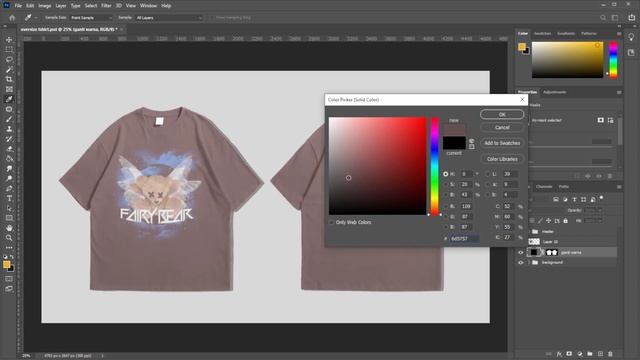Select the Paint Bucket tool

coord(9,159)
